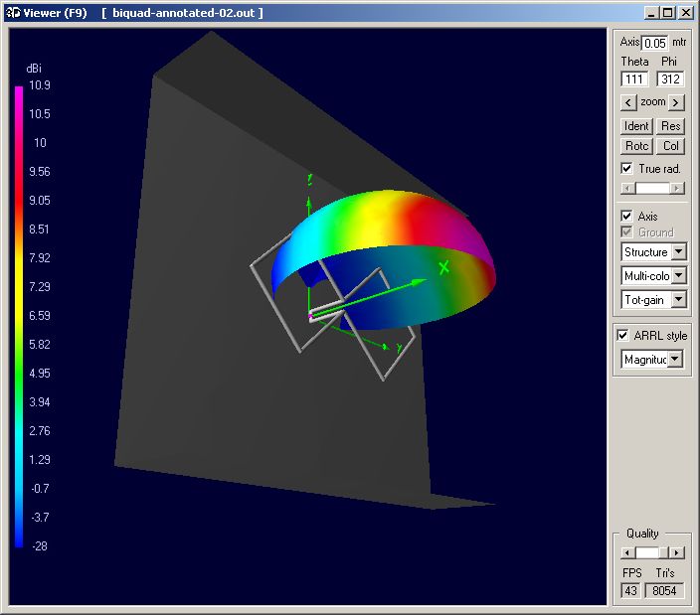700x615 pixels.
Task: Click the 3D Viewer title bar icon
Action: point(11,13)
